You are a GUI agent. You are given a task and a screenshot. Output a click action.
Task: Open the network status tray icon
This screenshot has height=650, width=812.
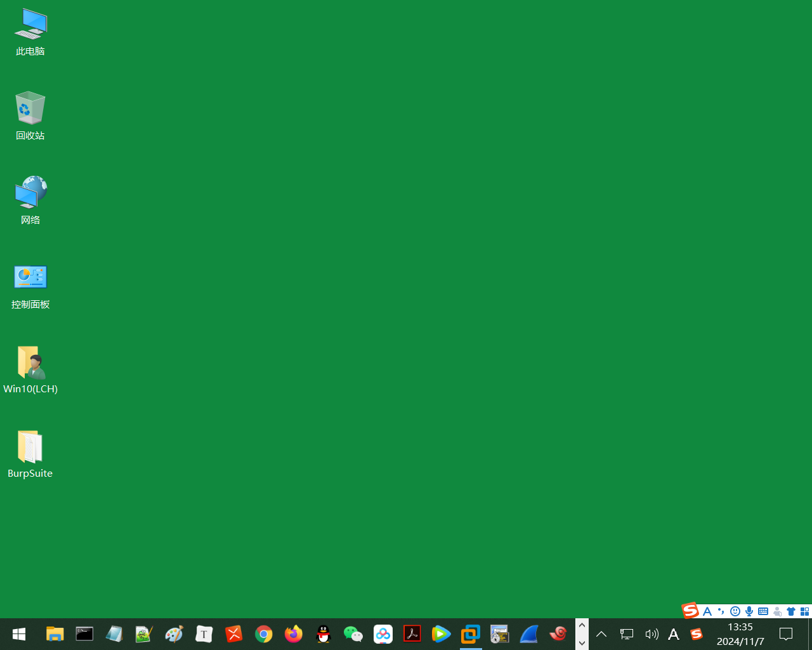pyautogui.click(x=627, y=634)
